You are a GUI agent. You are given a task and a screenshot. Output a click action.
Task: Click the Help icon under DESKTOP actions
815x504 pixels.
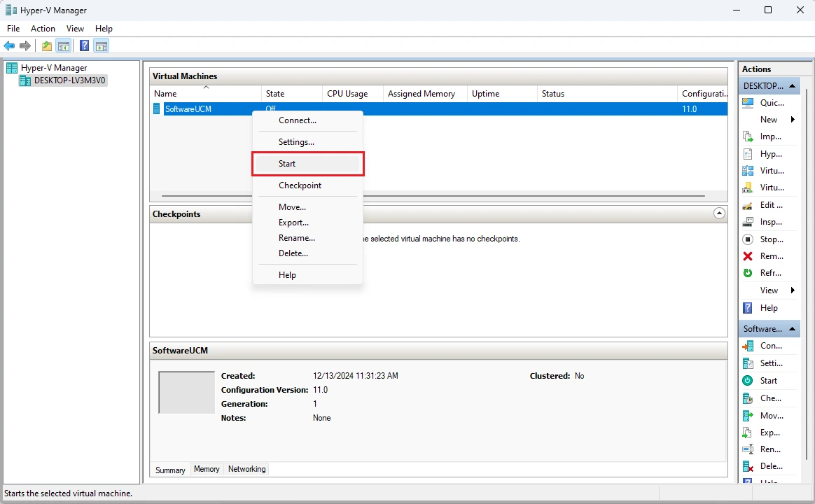click(747, 308)
